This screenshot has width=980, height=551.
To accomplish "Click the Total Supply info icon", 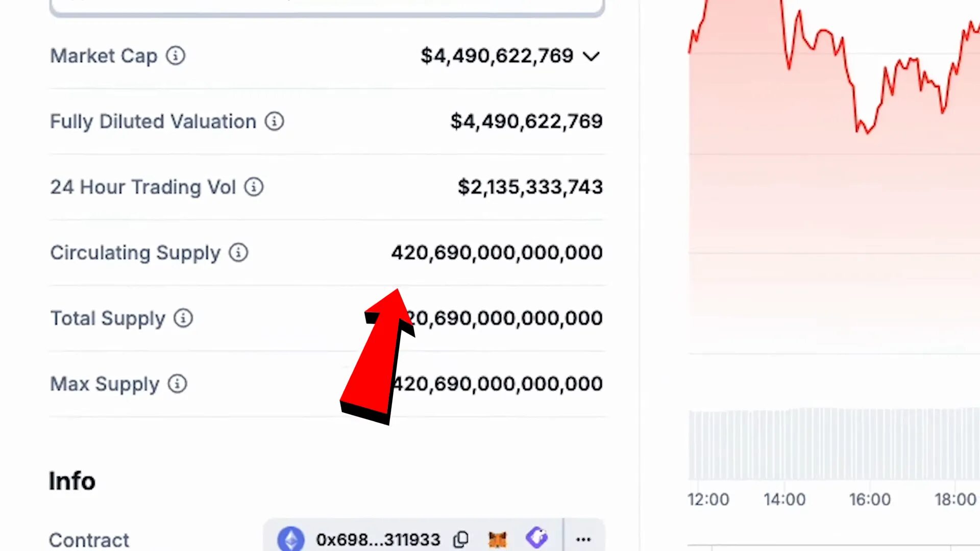I will [x=183, y=318].
